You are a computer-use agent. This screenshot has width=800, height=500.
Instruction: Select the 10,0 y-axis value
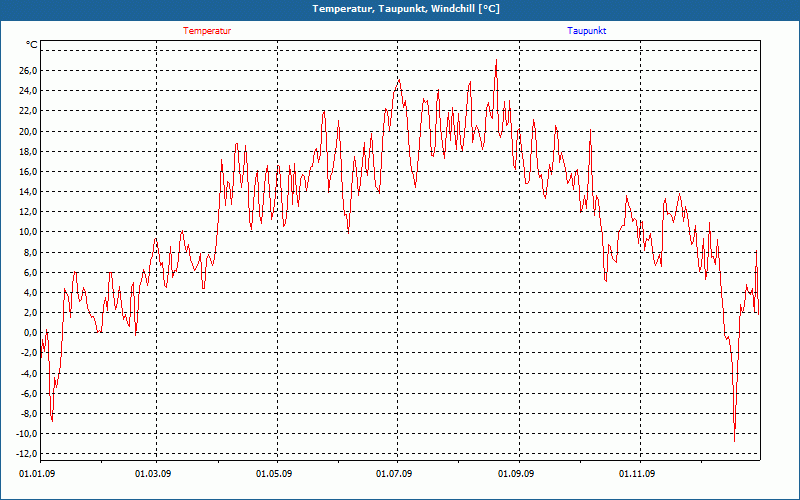point(29,232)
